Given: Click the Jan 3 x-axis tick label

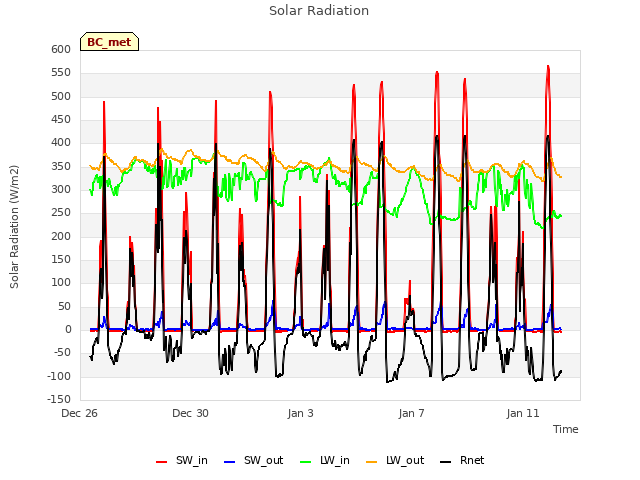Looking at the screenshot, I should [x=301, y=413].
